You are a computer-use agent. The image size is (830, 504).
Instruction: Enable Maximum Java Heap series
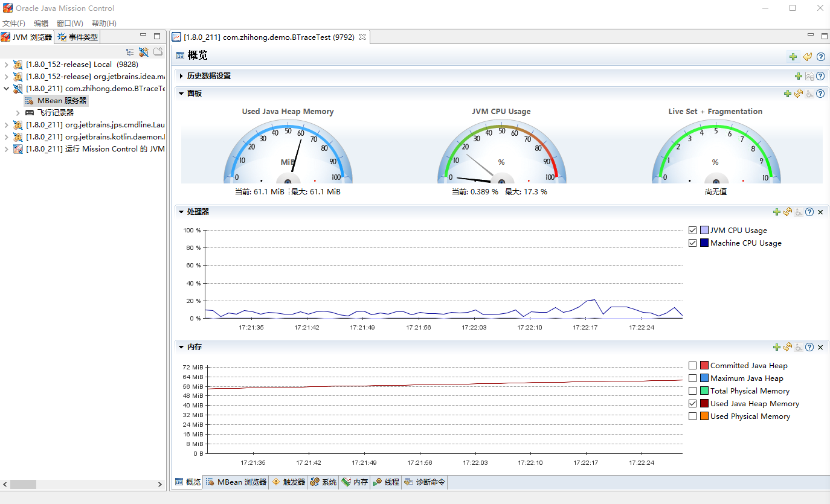(693, 378)
